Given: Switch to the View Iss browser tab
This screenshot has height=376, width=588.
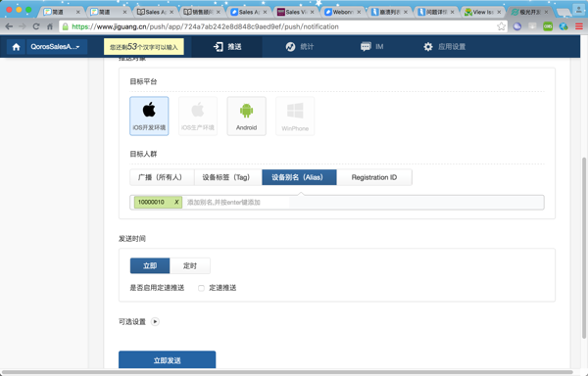Looking at the screenshot, I should (x=482, y=12).
